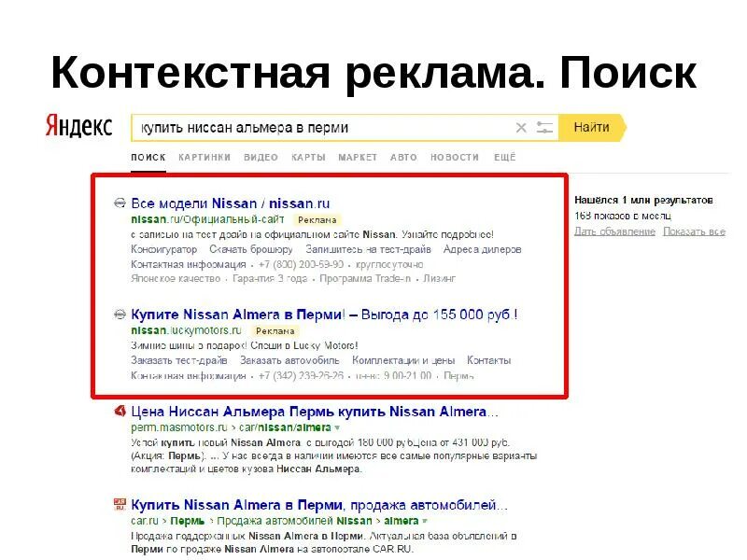
Task: Open the Адреса дилеров sitelink
Action: (x=482, y=249)
